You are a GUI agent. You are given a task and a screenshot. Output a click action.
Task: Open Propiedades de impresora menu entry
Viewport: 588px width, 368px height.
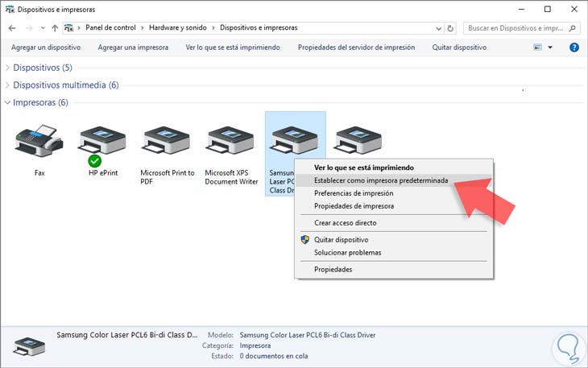[354, 205]
